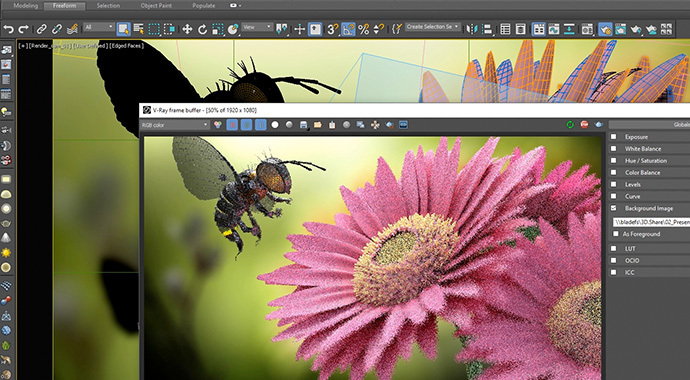Click the Redo arrow in main toolbar
The width and height of the screenshot is (690, 380).
click(23, 29)
